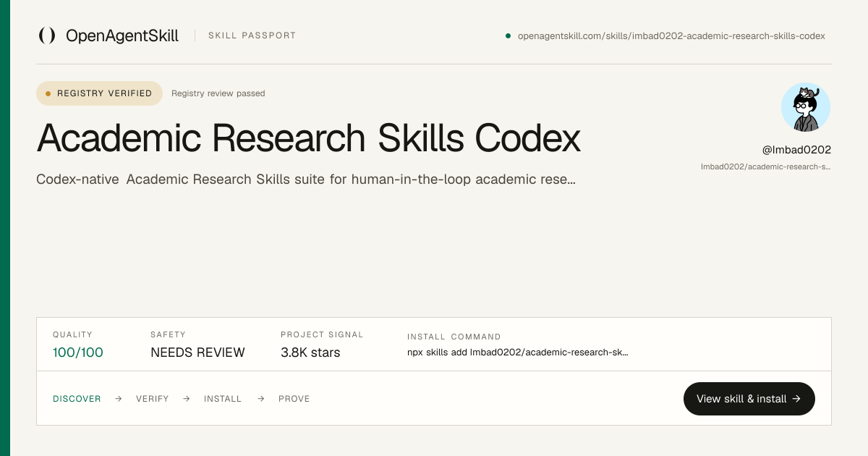Click the arrow between DISCOVER and VERIFY
The image size is (868, 456).
coord(119,399)
